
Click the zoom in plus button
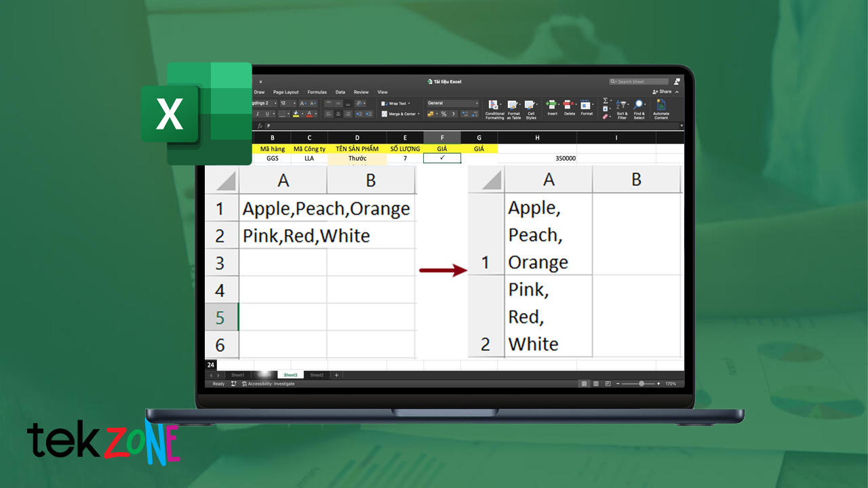click(658, 384)
